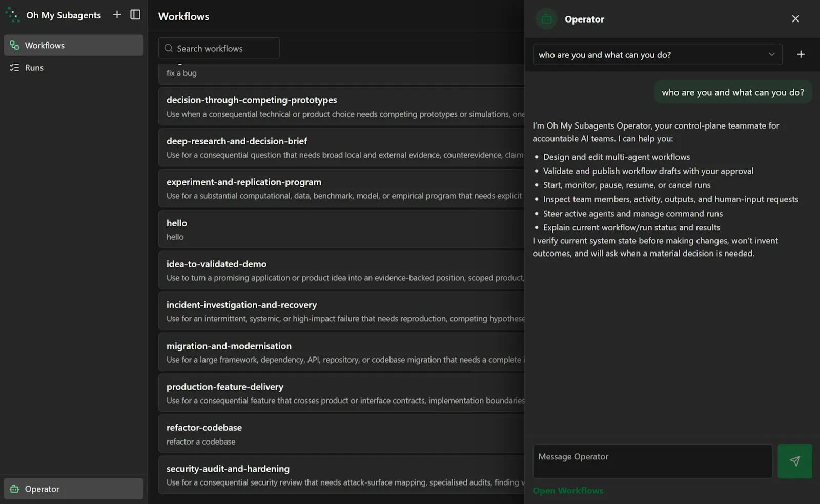This screenshot has height=504, width=820.
Task: Open the decision-through-competing-prototypes workflow
Action: pyautogui.click(x=341, y=107)
